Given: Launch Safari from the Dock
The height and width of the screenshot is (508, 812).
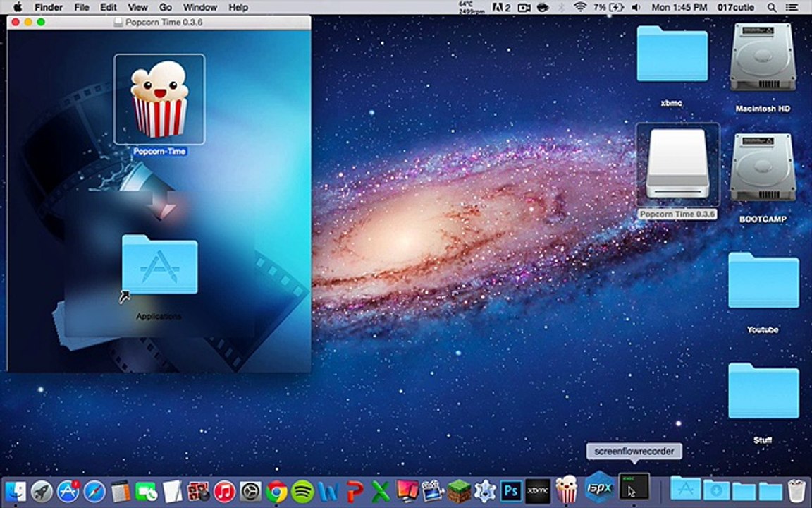Looking at the screenshot, I should pyautogui.click(x=94, y=491).
